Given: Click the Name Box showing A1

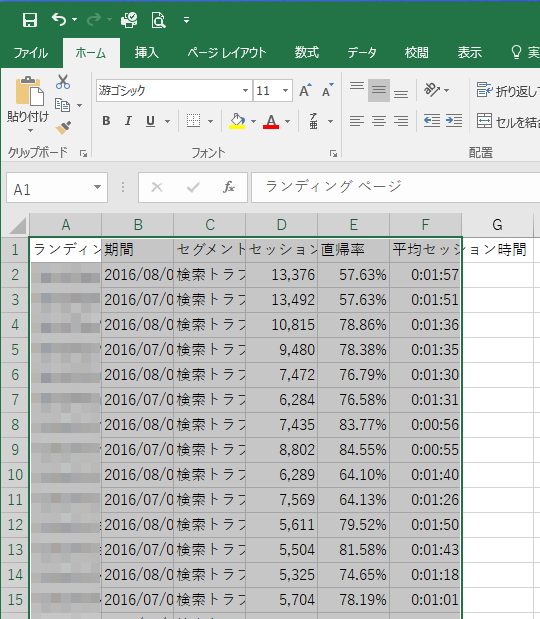Looking at the screenshot, I should pyautogui.click(x=49, y=188).
